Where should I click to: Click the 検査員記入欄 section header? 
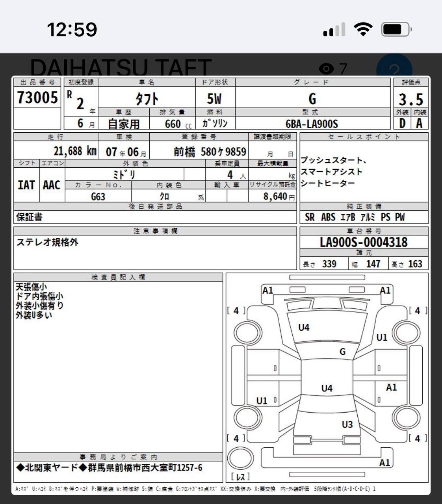(x=118, y=277)
